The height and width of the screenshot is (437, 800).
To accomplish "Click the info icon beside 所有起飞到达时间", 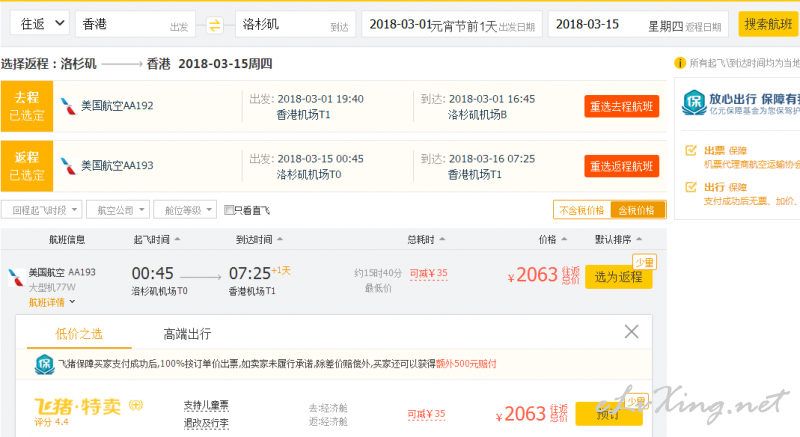I will 680,63.
